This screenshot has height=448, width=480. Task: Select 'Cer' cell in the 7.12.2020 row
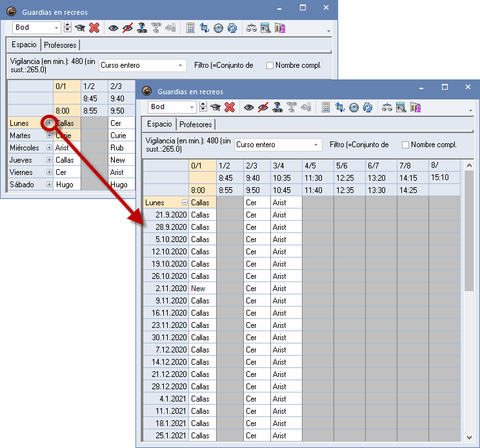point(257,350)
